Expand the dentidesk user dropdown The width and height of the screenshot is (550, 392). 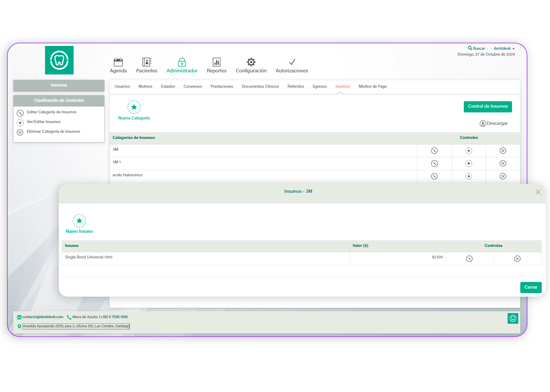504,49
